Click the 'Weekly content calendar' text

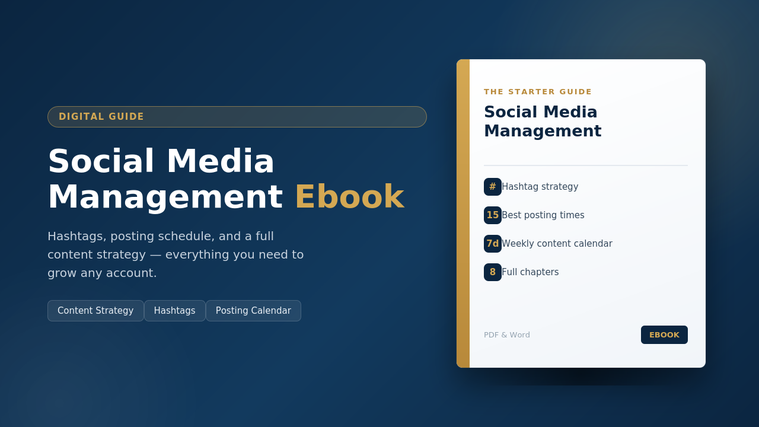tap(557, 244)
